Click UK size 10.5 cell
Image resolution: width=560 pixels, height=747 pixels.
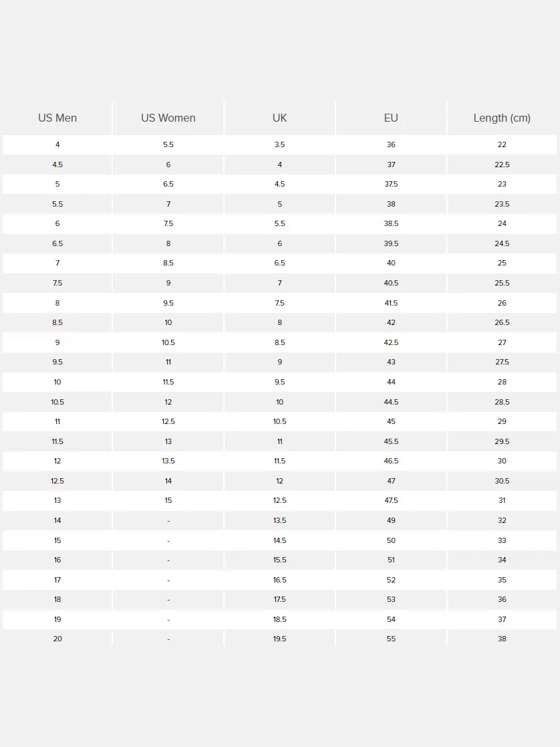[x=279, y=421]
